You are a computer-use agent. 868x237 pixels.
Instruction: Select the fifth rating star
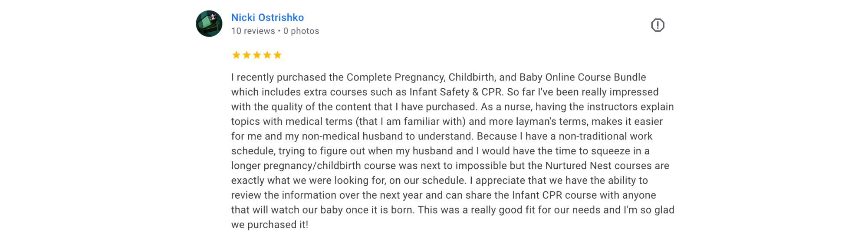278,55
